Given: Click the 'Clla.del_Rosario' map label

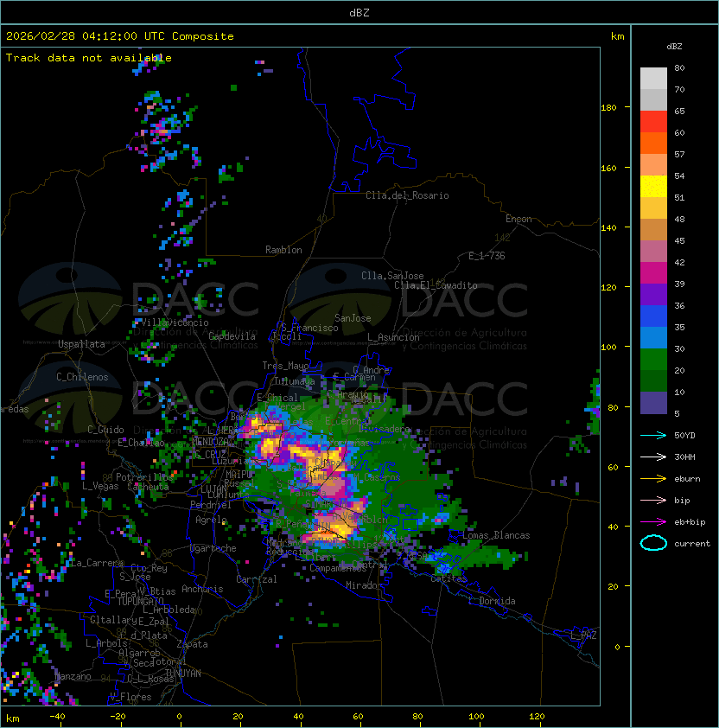Looking at the screenshot, I should tap(407, 195).
